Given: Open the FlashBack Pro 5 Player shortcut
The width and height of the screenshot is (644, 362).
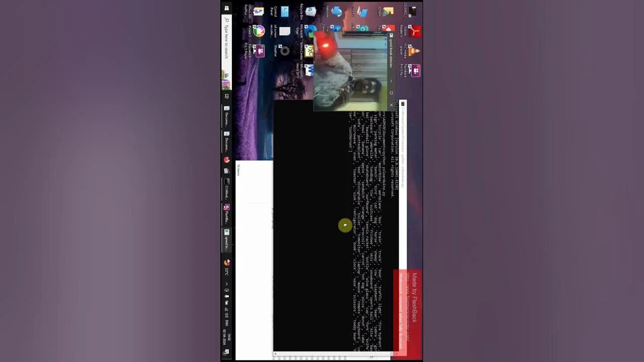Looking at the screenshot, I should (255, 51).
